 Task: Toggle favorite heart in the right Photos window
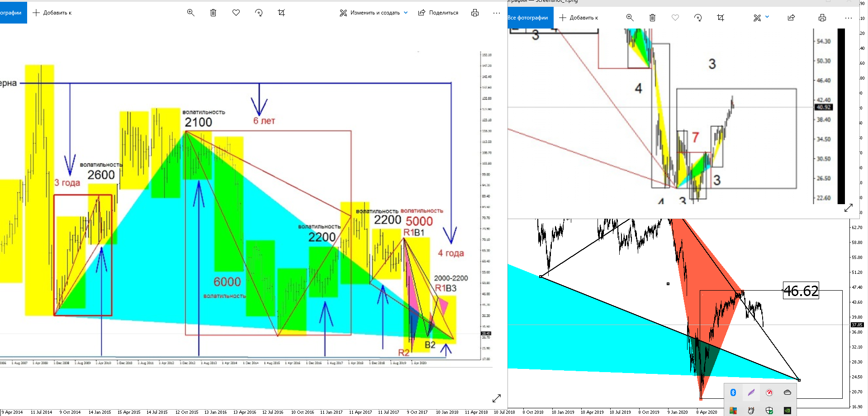675,18
